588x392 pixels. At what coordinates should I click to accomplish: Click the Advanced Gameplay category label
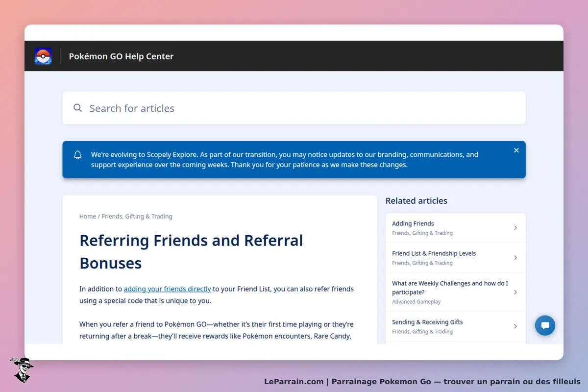click(416, 302)
